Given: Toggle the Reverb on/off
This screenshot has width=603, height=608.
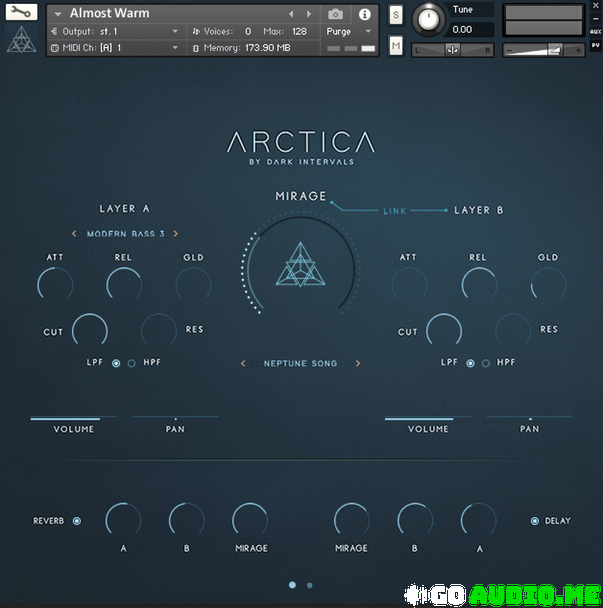Looking at the screenshot, I should click(77, 521).
